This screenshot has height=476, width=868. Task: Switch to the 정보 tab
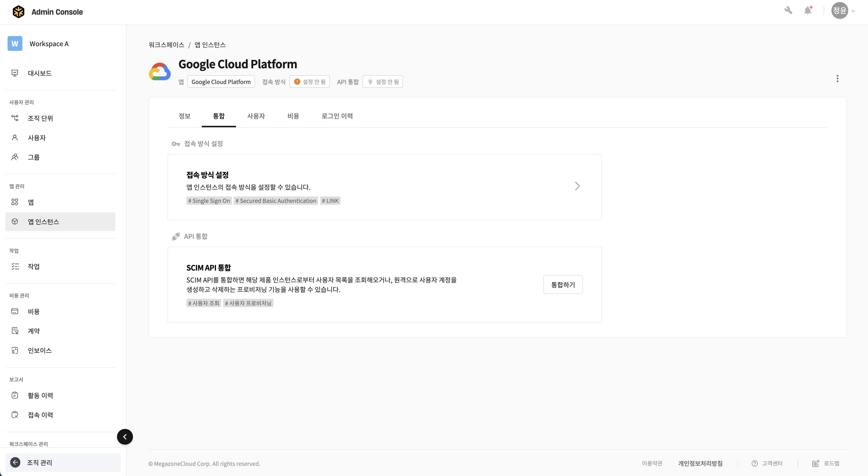click(185, 116)
